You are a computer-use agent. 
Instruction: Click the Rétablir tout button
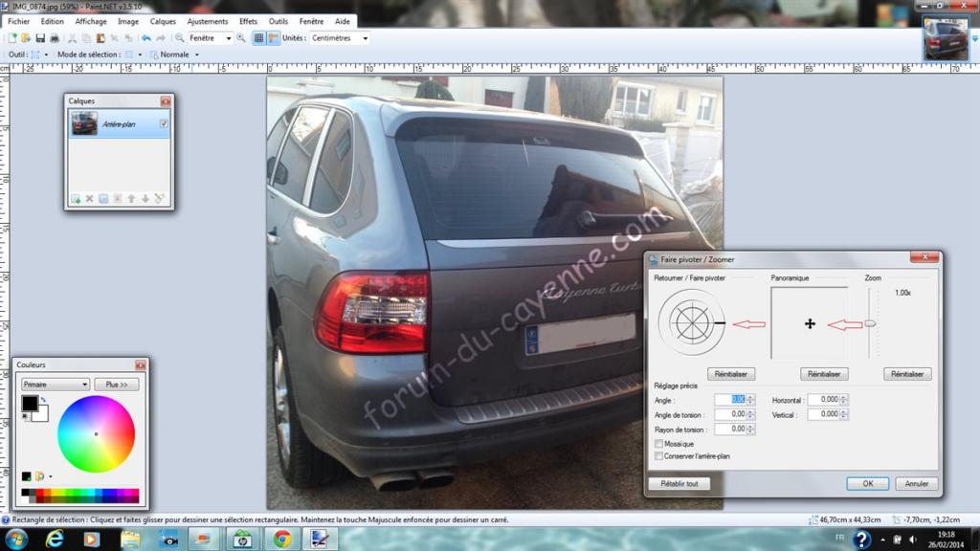[679, 483]
